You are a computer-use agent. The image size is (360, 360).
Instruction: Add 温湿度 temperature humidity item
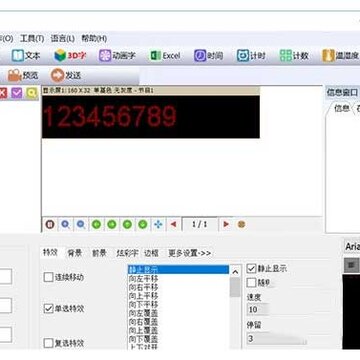(341, 56)
